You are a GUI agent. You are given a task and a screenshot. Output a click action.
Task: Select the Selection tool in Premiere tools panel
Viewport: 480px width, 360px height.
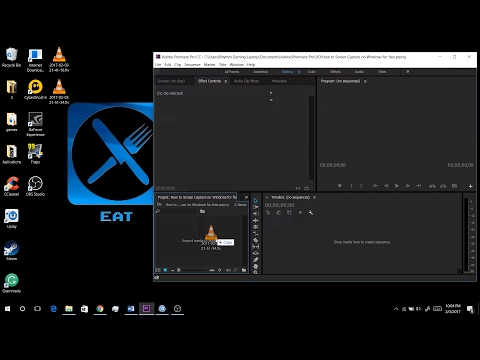coord(256,201)
